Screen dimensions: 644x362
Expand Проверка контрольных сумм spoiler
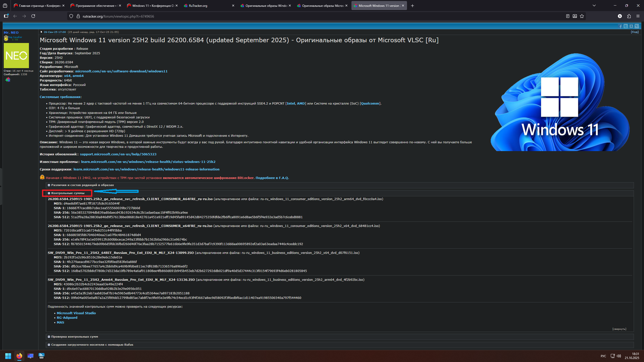coord(74,337)
